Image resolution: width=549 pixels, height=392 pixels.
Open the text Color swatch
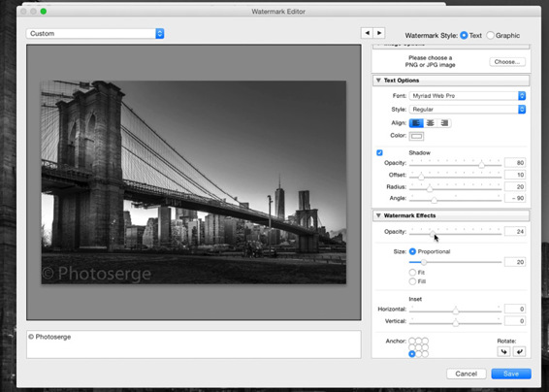point(416,136)
